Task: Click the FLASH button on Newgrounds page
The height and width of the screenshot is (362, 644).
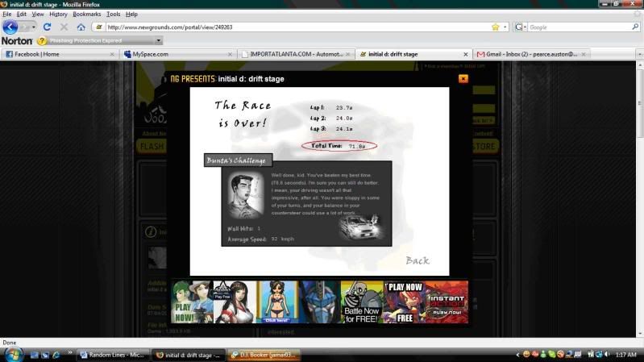Action: click(152, 146)
